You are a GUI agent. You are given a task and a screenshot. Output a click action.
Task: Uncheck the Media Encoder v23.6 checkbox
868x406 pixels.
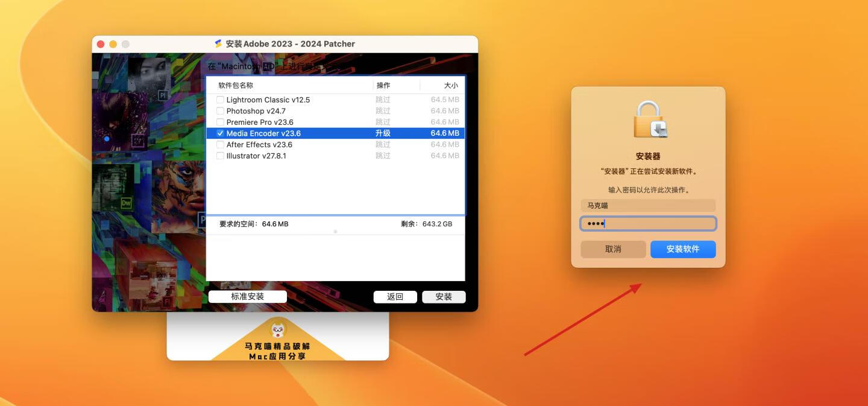[220, 133]
